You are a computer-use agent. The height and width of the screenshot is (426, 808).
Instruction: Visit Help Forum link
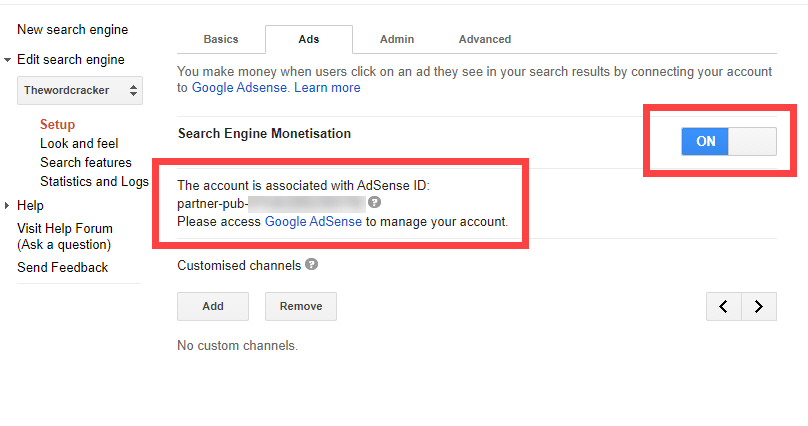coord(65,236)
